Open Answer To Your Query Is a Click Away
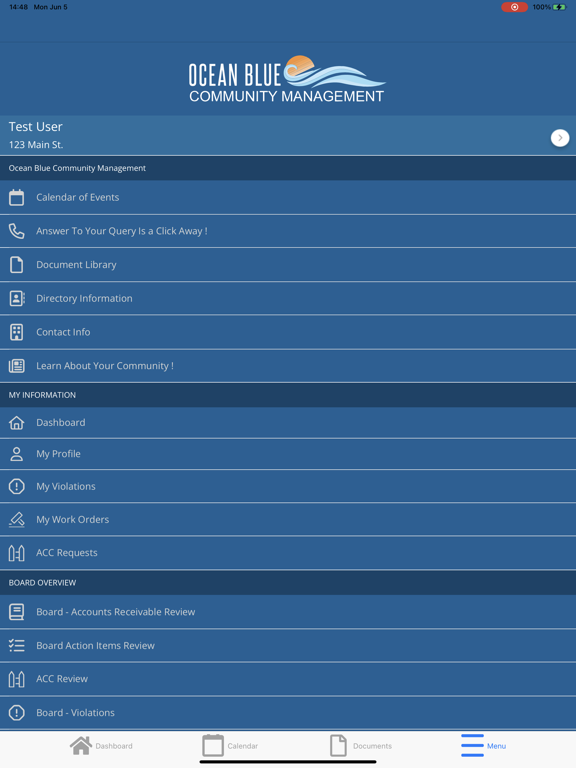Screen dimensions: 576x768 [288, 231]
